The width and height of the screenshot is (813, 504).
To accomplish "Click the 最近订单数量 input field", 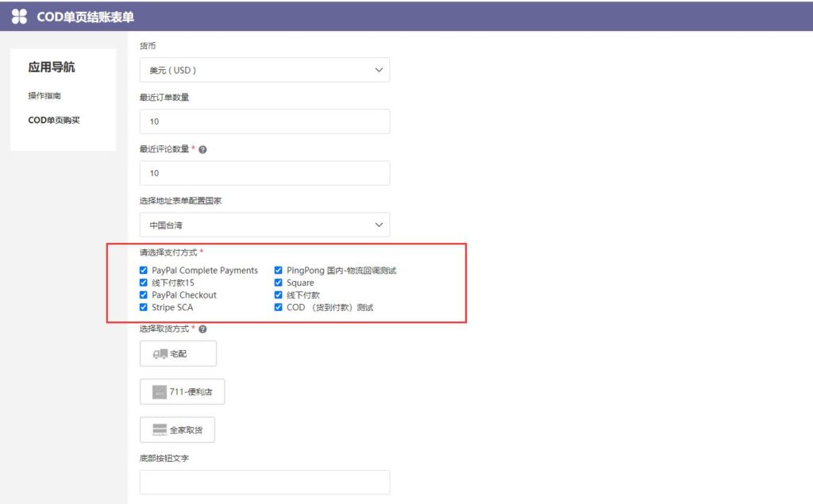I will (264, 121).
